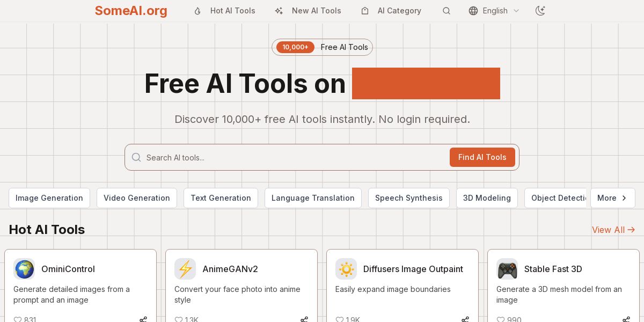The width and height of the screenshot is (644, 322).
Task: Share the OminiControl card
Action: coord(143,319)
